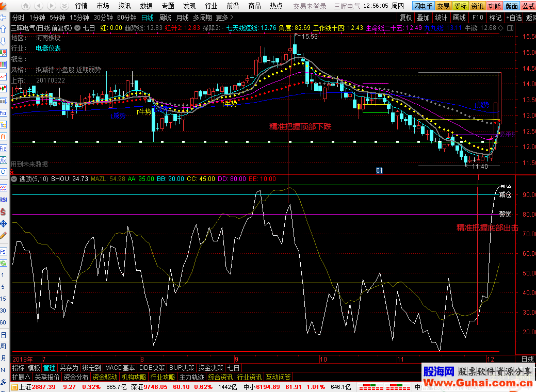Click the orange 交易 button
Screen dimensions: 536x392
[443, 6]
